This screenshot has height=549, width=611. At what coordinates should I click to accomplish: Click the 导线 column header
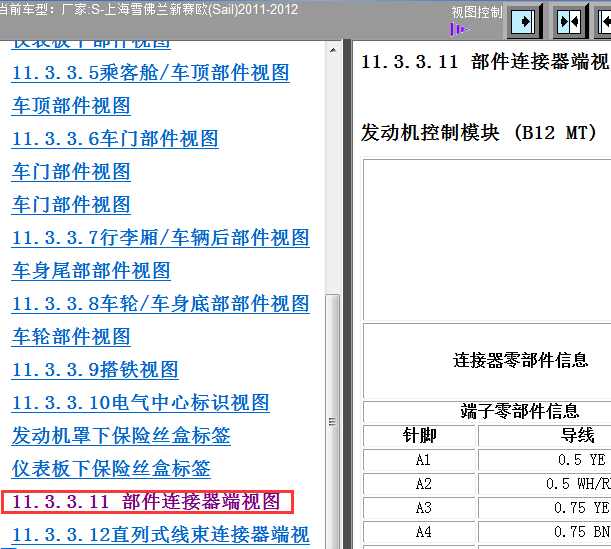[577, 436]
